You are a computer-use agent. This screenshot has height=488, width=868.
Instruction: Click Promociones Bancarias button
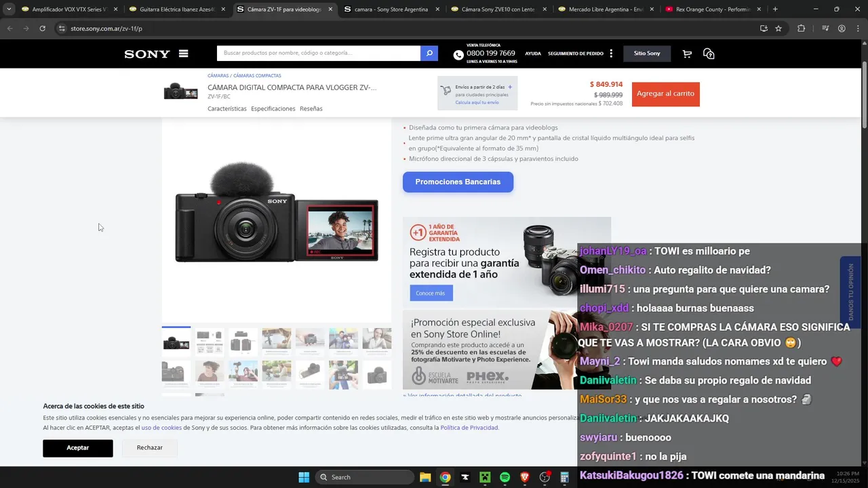(458, 182)
